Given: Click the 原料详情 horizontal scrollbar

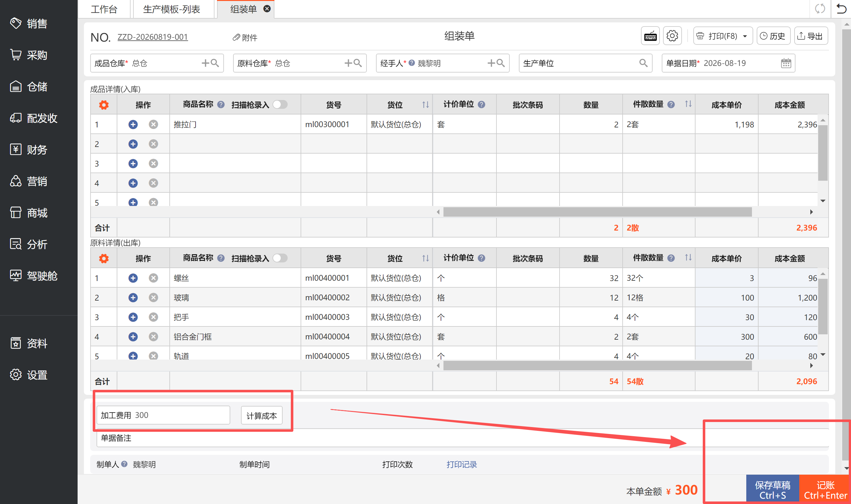Looking at the screenshot, I should coord(597,366).
